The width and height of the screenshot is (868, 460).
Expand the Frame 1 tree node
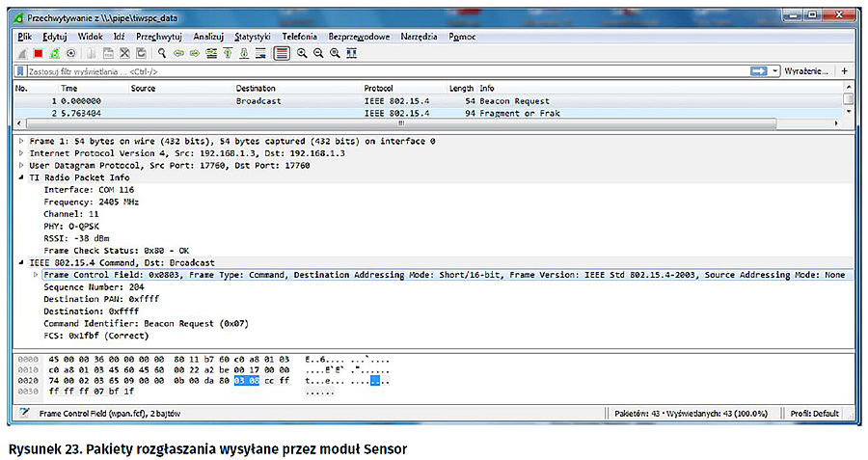(x=21, y=142)
